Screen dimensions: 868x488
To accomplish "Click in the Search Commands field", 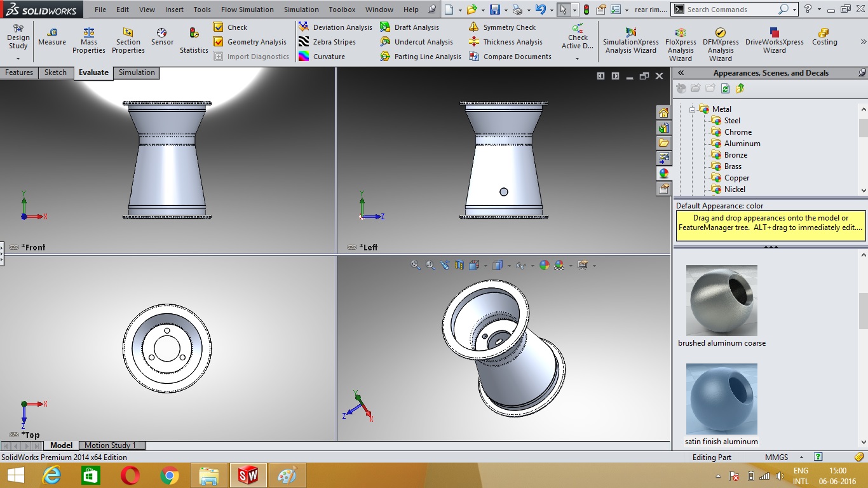I will pyautogui.click(x=731, y=10).
